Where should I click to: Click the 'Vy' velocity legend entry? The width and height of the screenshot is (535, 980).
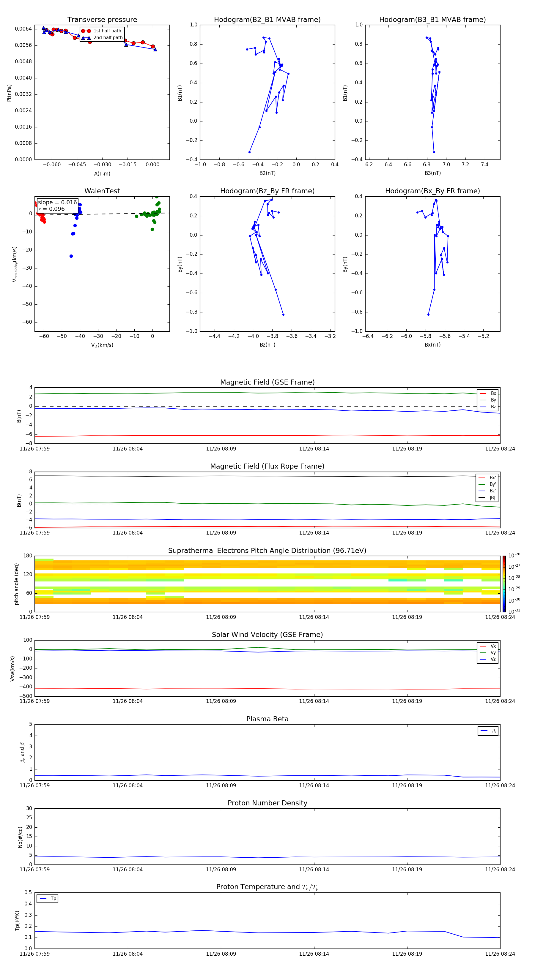488,652
